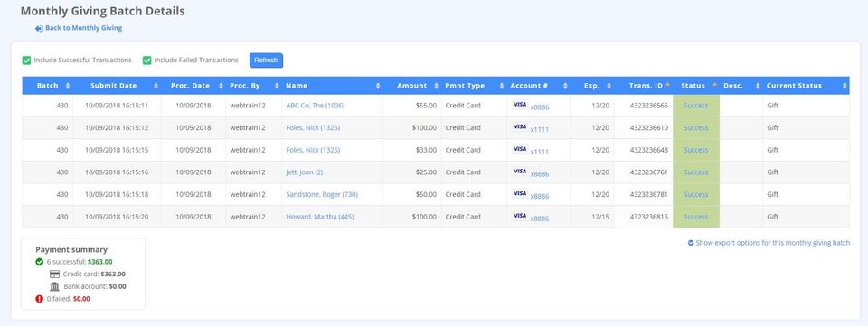Click Monthly Giving Batch Details page title

pyautogui.click(x=102, y=11)
